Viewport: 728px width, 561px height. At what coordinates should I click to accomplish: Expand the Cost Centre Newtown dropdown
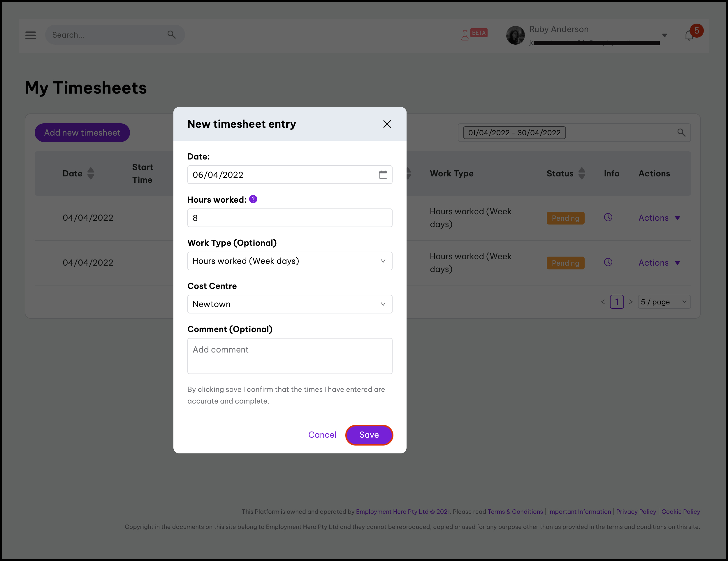(x=290, y=304)
